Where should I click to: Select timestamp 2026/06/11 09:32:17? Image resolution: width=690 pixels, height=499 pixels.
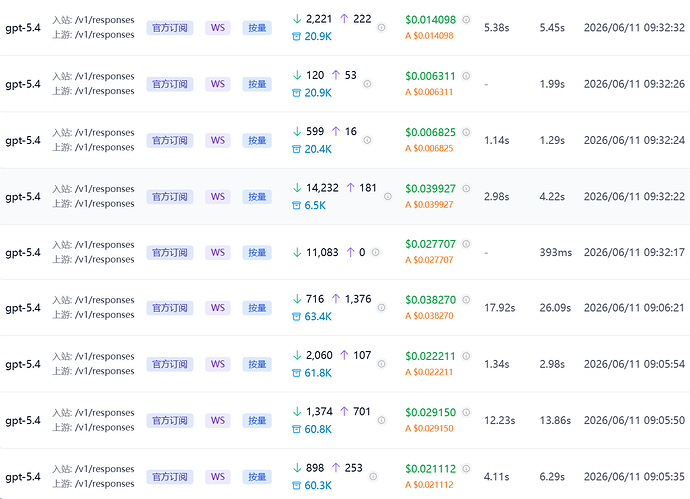(x=634, y=253)
